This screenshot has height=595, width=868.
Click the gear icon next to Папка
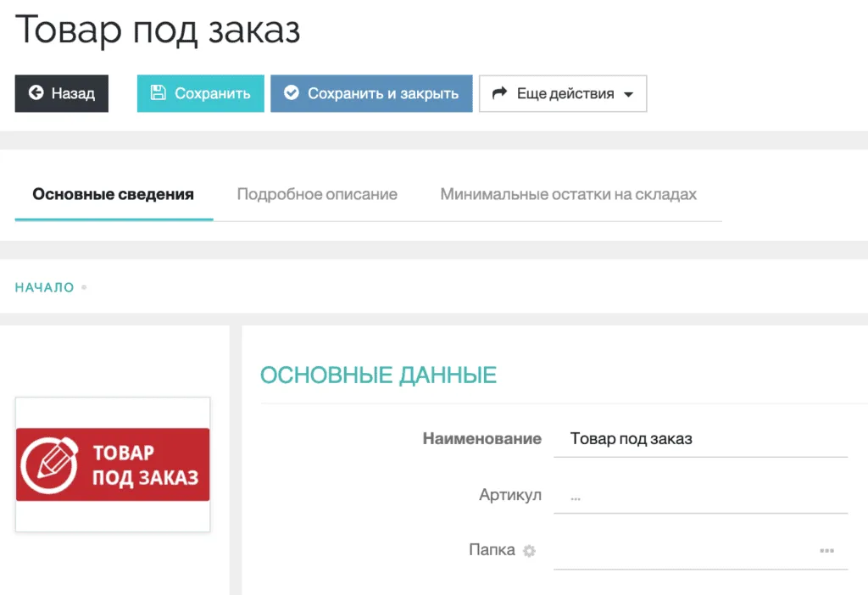tap(529, 551)
